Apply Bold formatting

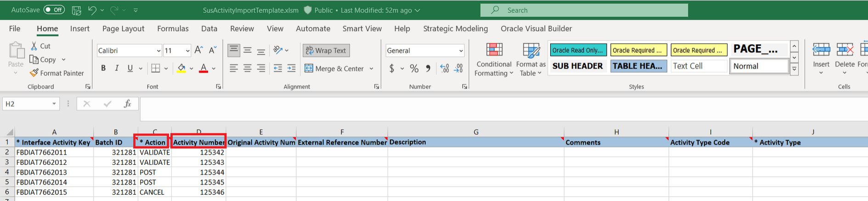pos(103,68)
